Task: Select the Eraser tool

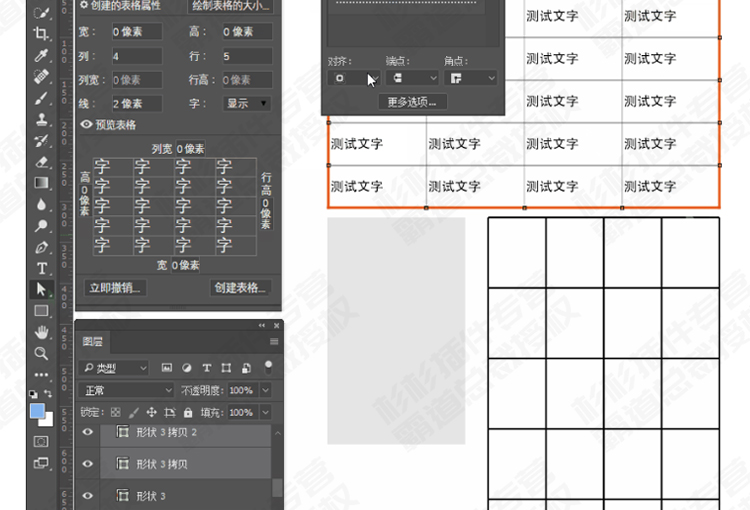Action: tap(41, 162)
